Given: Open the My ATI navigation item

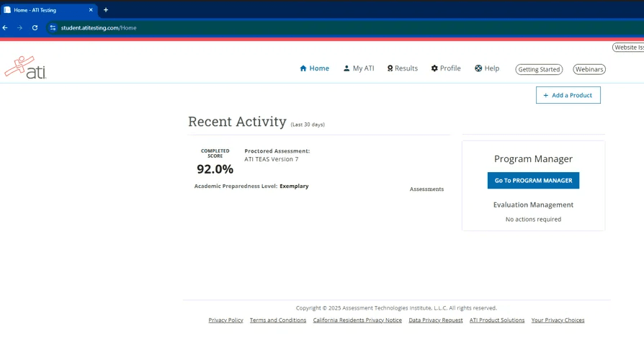Looking at the screenshot, I should click(x=358, y=68).
